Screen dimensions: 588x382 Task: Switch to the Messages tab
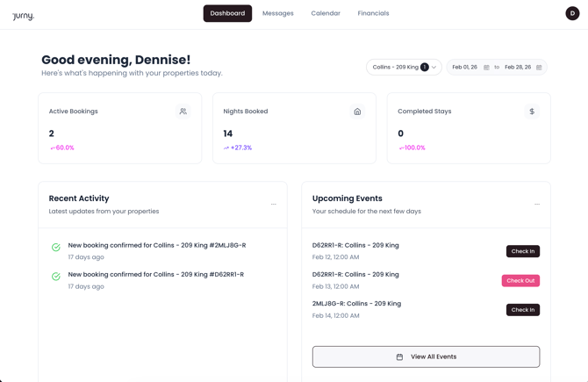pyautogui.click(x=277, y=13)
